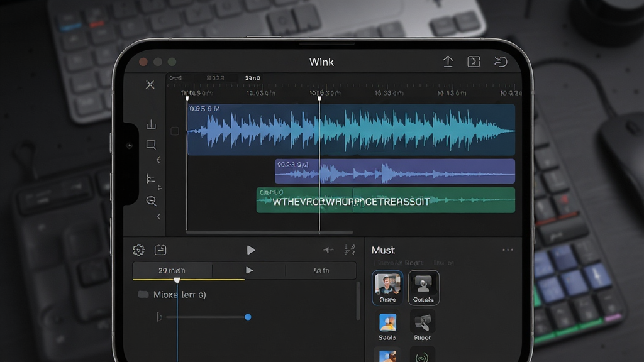Switch to the 3an0 timeline tab
This screenshot has height=362, width=644.
(x=253, y=78)
